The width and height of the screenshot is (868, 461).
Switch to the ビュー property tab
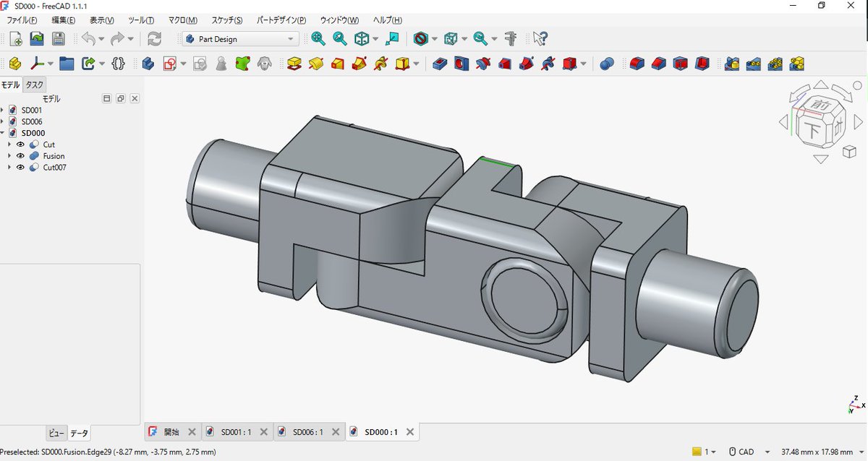(56, 434)
